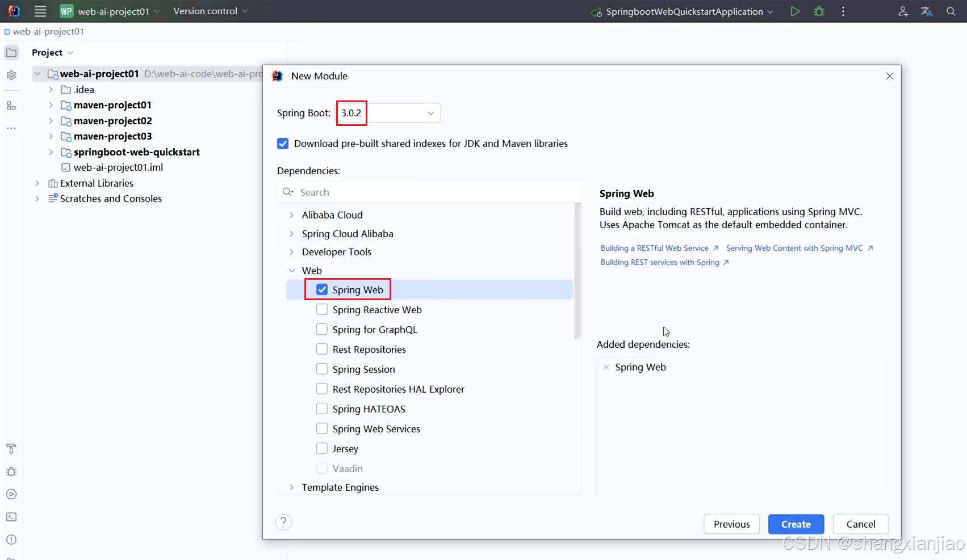Screen dimensions: 967x560
Task: Click the IntelliJ IDEA logo in the title bar
Action: pos(14,11)
